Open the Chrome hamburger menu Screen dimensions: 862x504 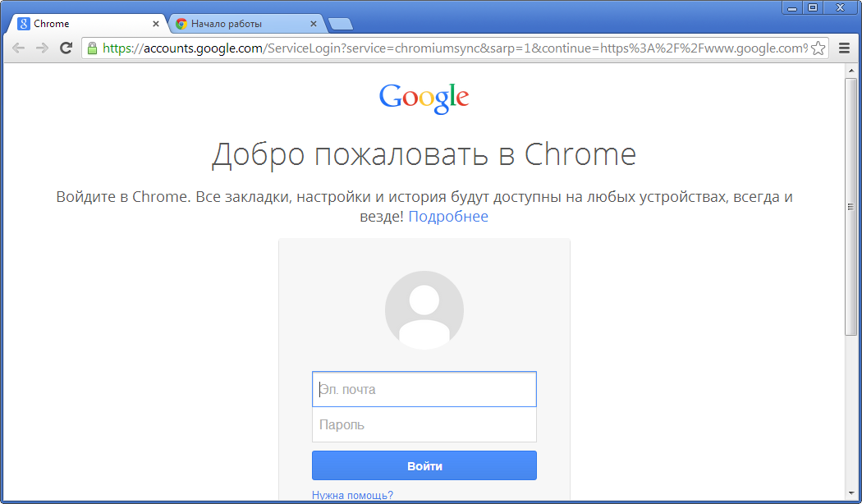pos(844,48)
